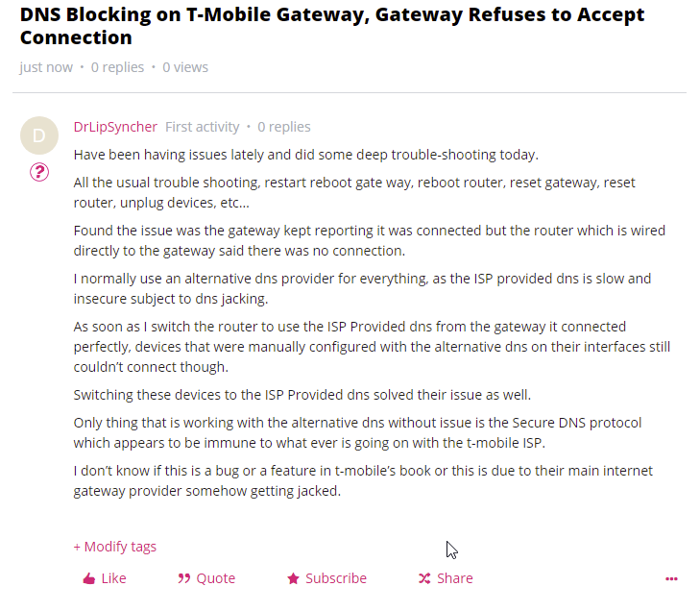
Task: Open the three-dots more options menu
Action: click(671, 579)
